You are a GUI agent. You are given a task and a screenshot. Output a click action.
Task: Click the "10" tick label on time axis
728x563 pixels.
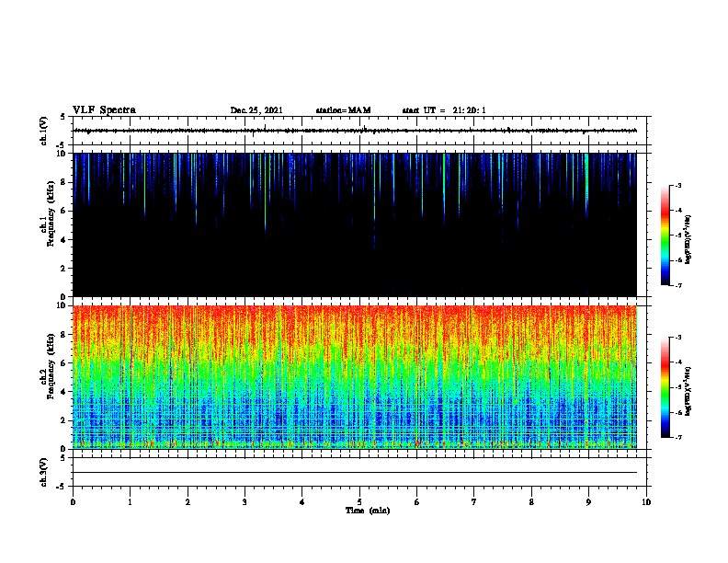click(646, 502)
